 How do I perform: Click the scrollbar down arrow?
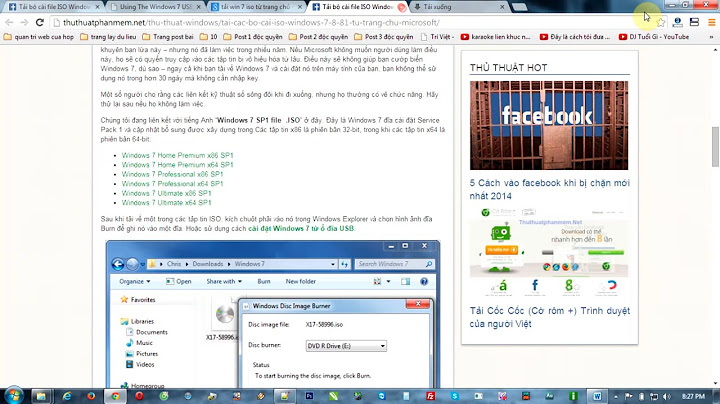pyautogui.click(x=715, y=384)
